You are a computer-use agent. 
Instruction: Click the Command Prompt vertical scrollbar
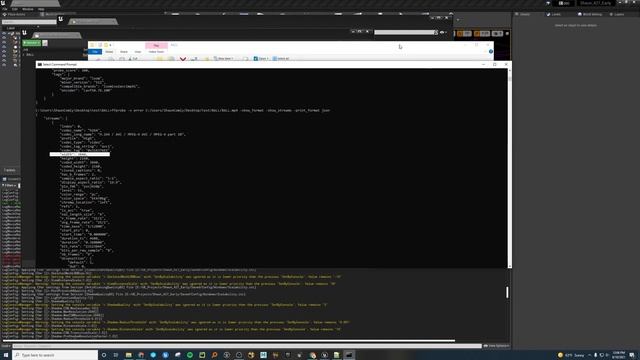[509, 167]
